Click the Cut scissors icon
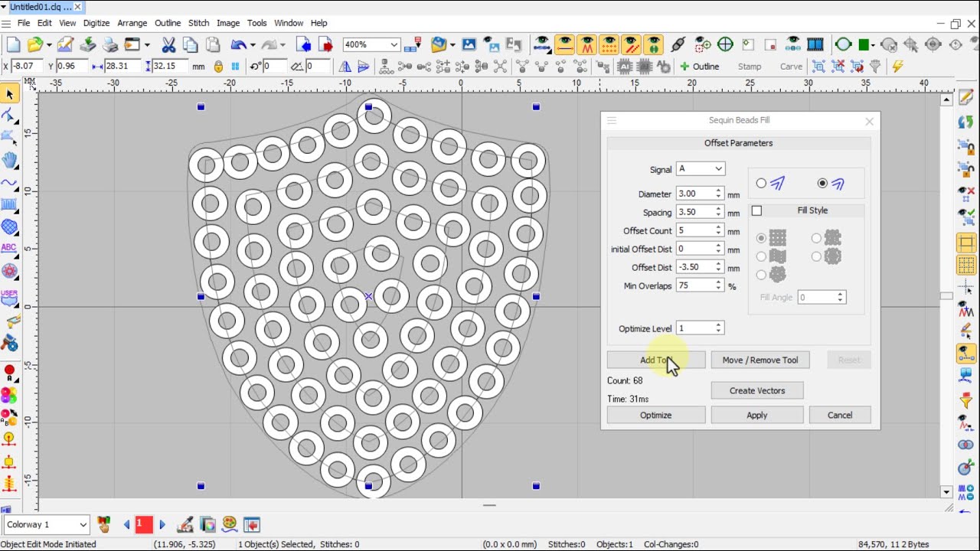 click(168, 44)
